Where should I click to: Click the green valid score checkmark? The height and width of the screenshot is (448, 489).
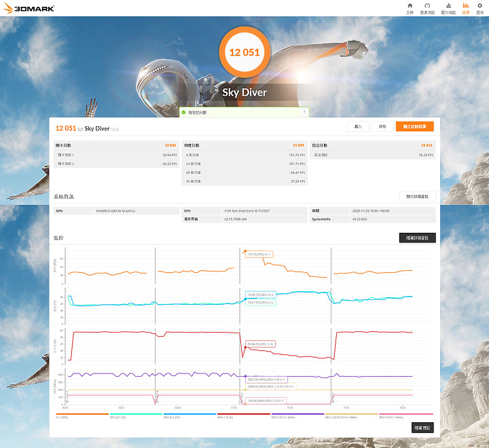click(x=183, y=112)
